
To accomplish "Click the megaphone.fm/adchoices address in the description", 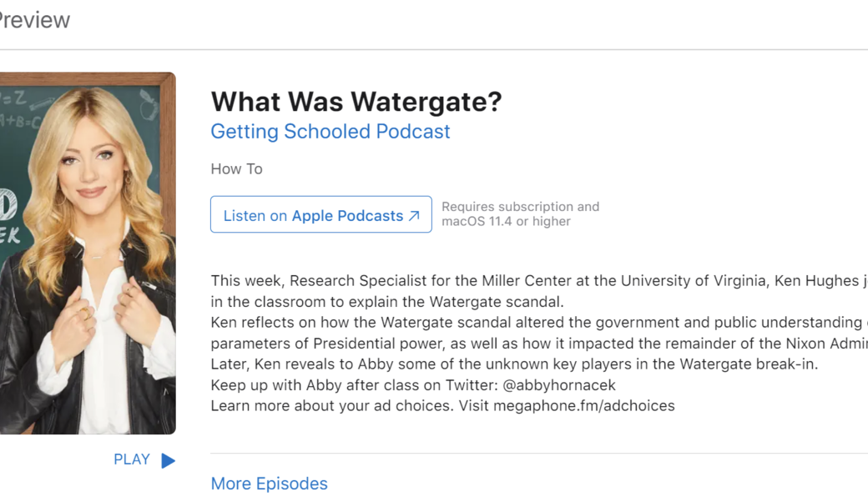I will click(583, 406).
